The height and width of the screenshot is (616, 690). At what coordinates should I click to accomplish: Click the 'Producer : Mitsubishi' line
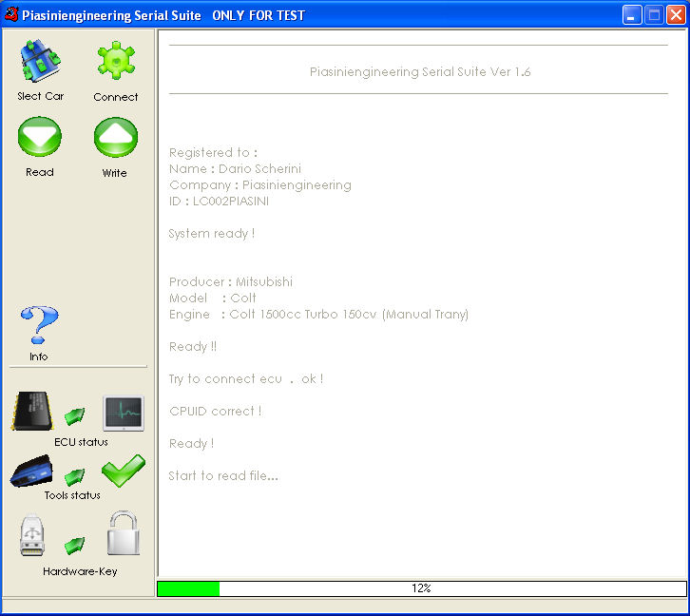click(x=231, y=282)
